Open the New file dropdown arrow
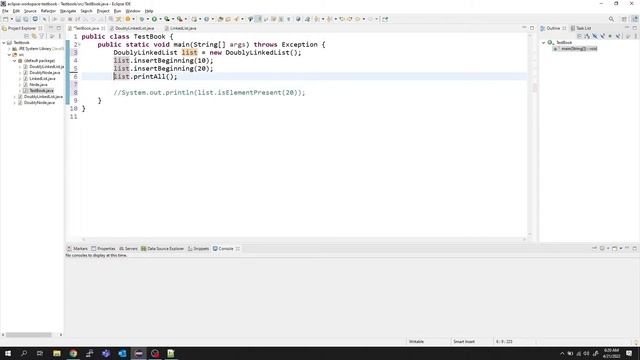 [11, 19]
